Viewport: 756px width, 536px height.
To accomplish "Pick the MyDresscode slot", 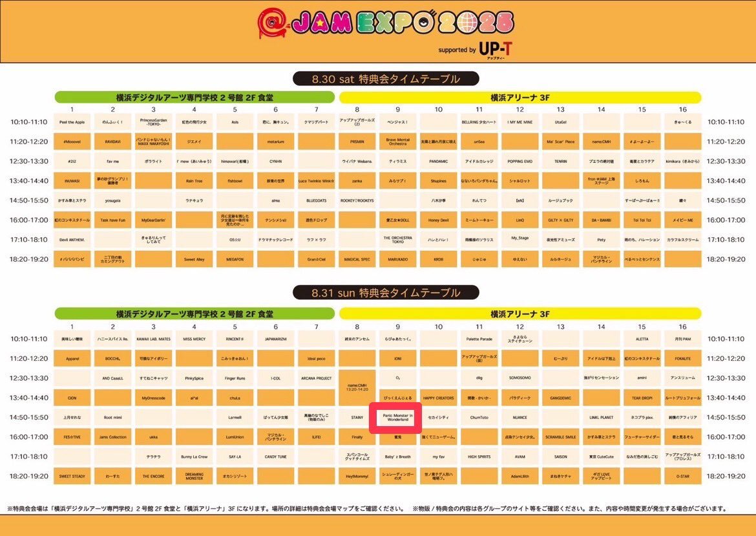I will tap(153, 398).
